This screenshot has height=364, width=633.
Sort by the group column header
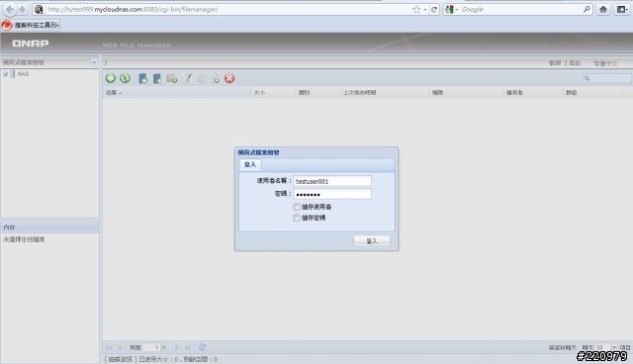593,92
